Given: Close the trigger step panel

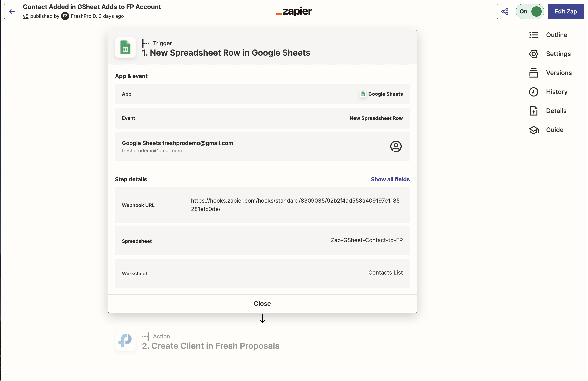Looking at the screenshot, I should coord(262,303).
